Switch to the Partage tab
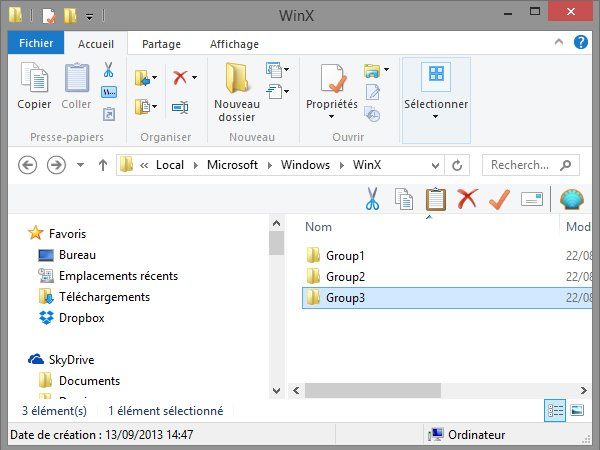Viewport: 600px width, 450px height. 161,44
